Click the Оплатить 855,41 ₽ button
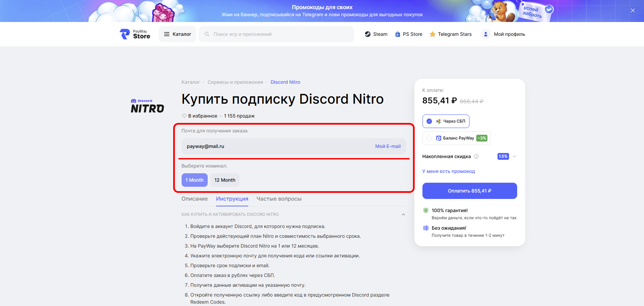The width and height of the screenshot is (644, 306). click(469, 191)
